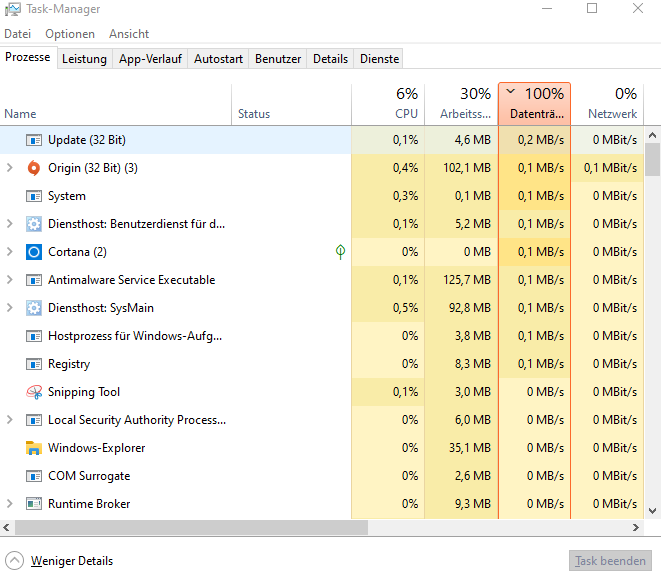Open the Ansicht menu

(x=129, y=34)
